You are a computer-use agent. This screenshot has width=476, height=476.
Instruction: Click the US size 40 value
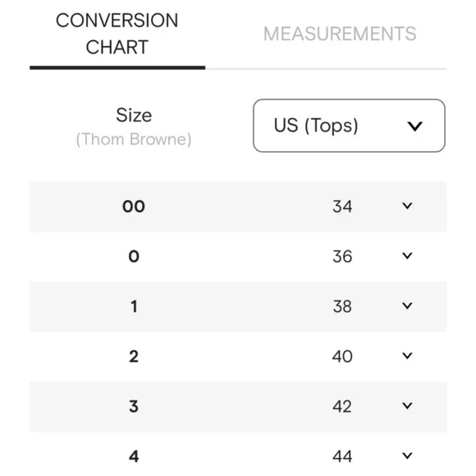click(x=342, y=356)
